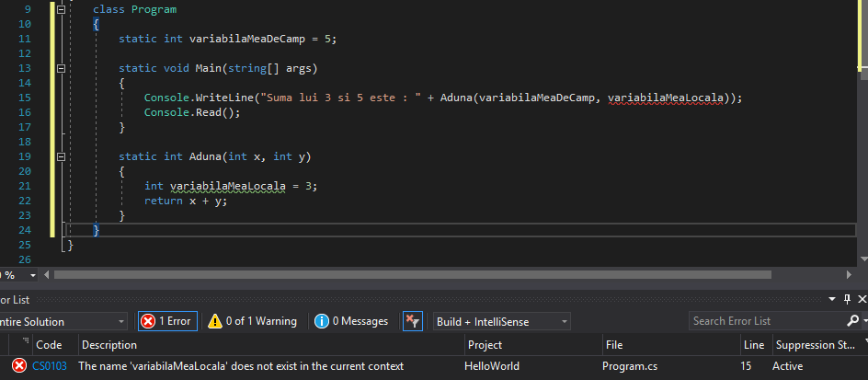Collapse the Aduna method outline
The image size is (868, 380).
pyautogui.click(x=62, y=156)
